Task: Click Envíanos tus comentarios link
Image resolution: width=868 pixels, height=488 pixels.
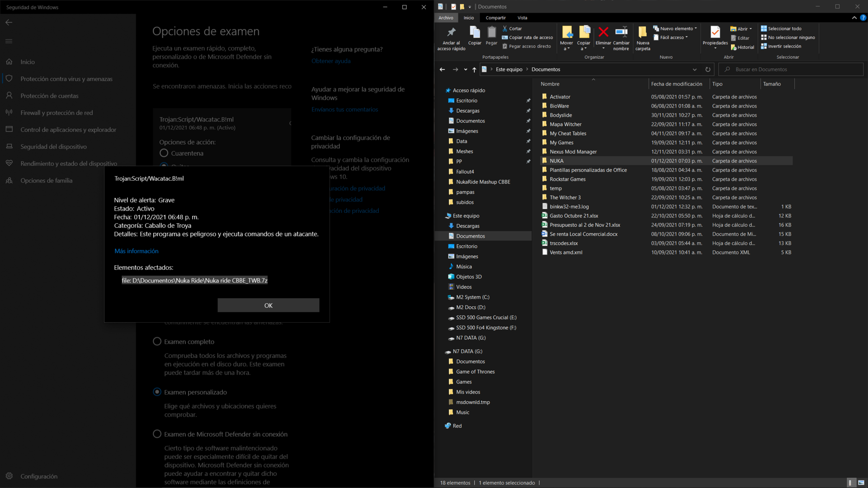Action: click(x=344, y=109)
